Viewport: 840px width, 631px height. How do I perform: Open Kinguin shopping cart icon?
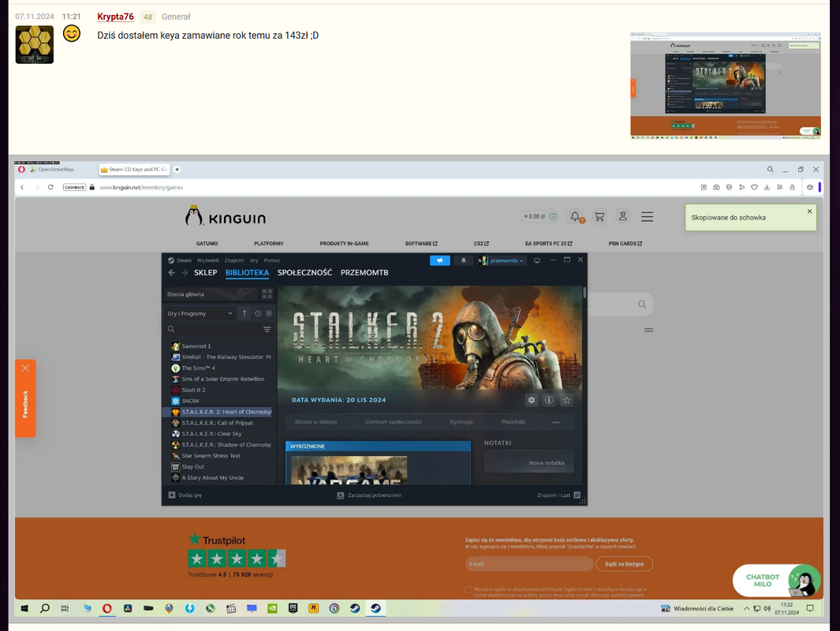click(x=599, y=217)
